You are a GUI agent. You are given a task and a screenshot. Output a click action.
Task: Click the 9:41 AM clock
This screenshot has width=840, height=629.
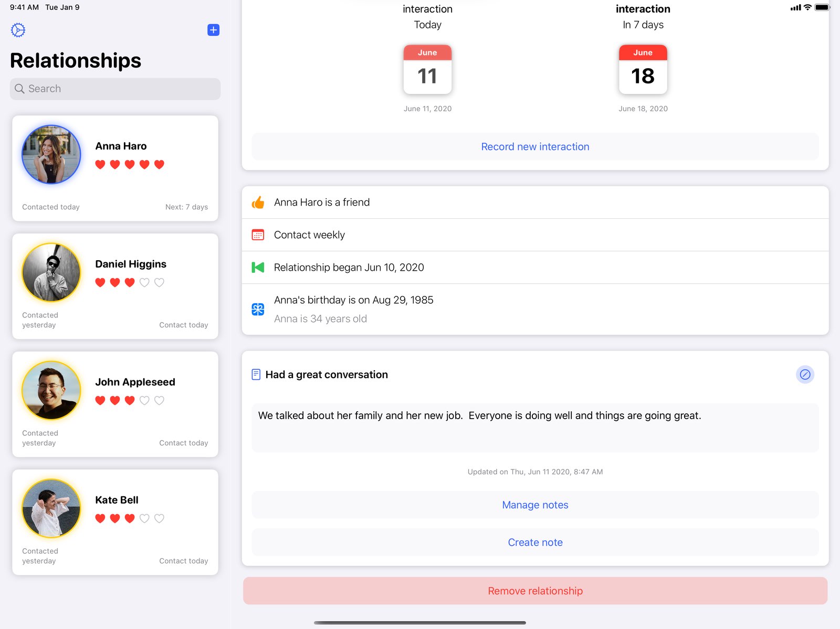pos(24,7)
